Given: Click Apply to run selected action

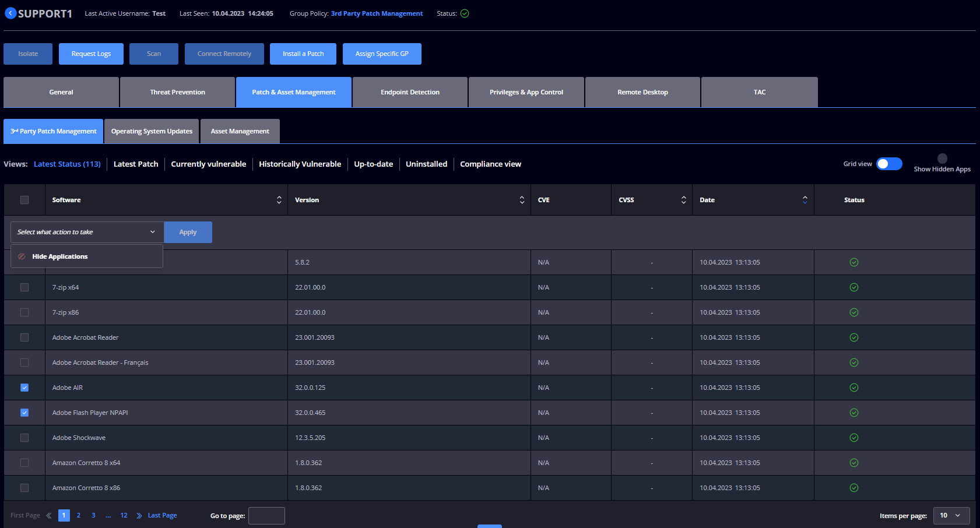Looking at the screenshot, I should click(188, 232).
